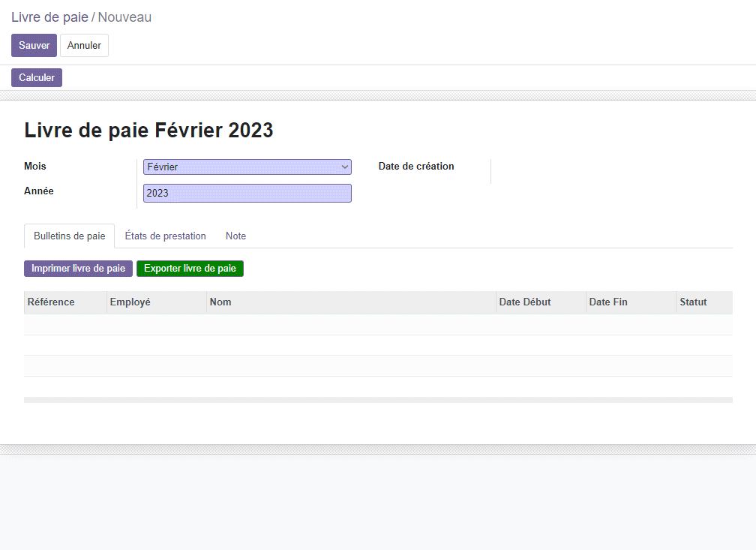Image resolution: width=756 pixels, height=550 pixels.
Task: Open the Mois dropdown showing Février
Action: pyautogui.click(x=247, y=167)
